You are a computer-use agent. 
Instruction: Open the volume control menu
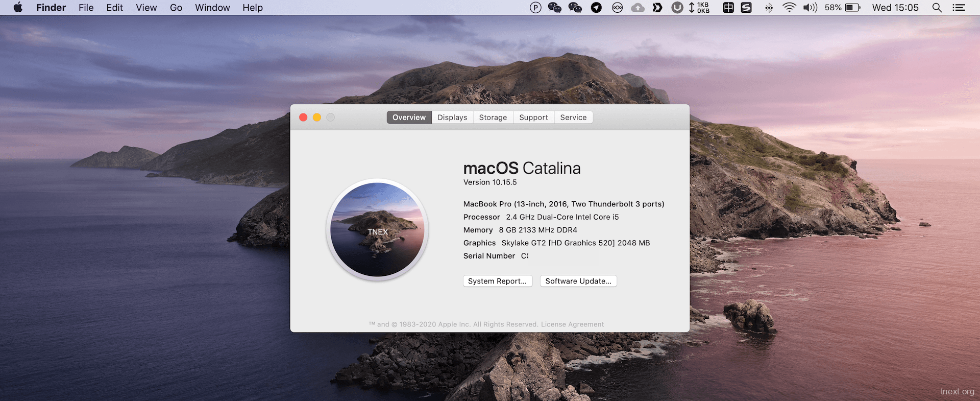[x=810, y=8]
